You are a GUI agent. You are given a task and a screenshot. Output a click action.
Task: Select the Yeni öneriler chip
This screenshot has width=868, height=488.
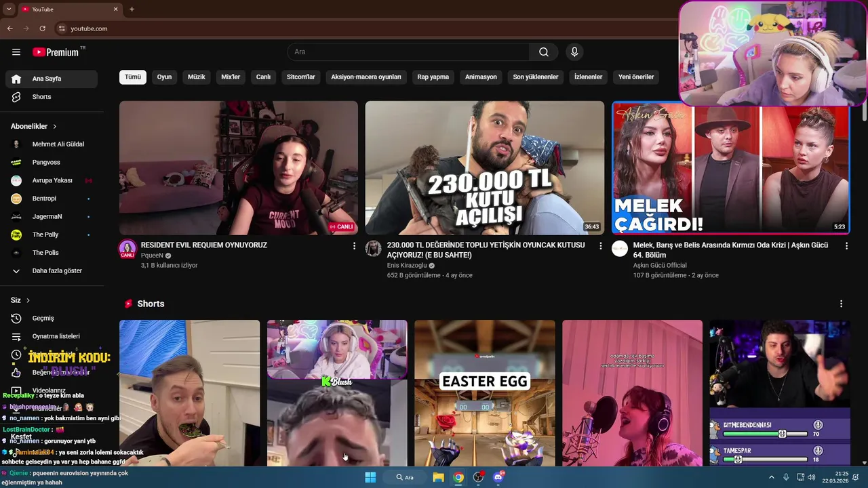pos(636,77)
